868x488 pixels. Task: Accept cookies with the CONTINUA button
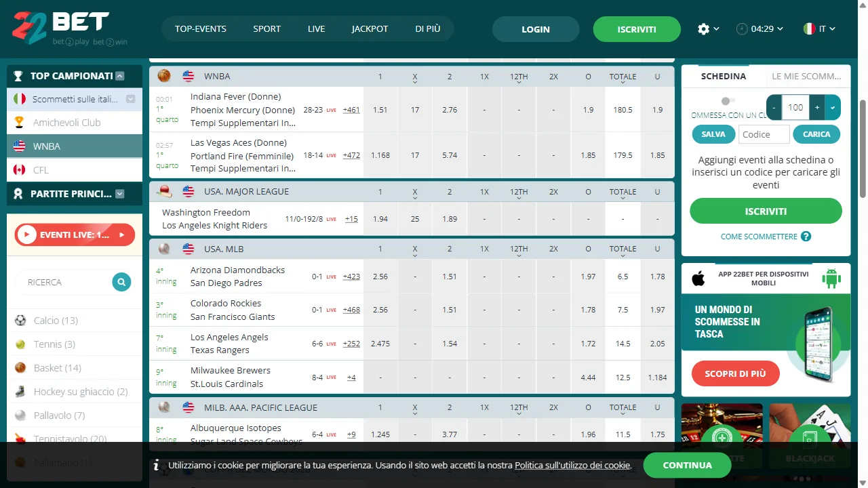pos(687,466)
